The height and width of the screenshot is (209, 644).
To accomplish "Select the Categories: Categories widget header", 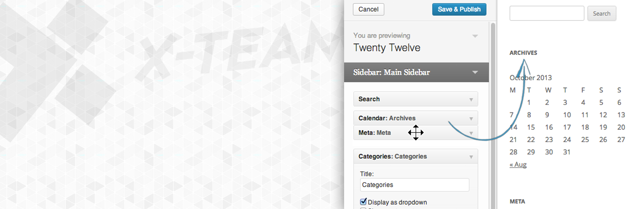I will (415, 156).
